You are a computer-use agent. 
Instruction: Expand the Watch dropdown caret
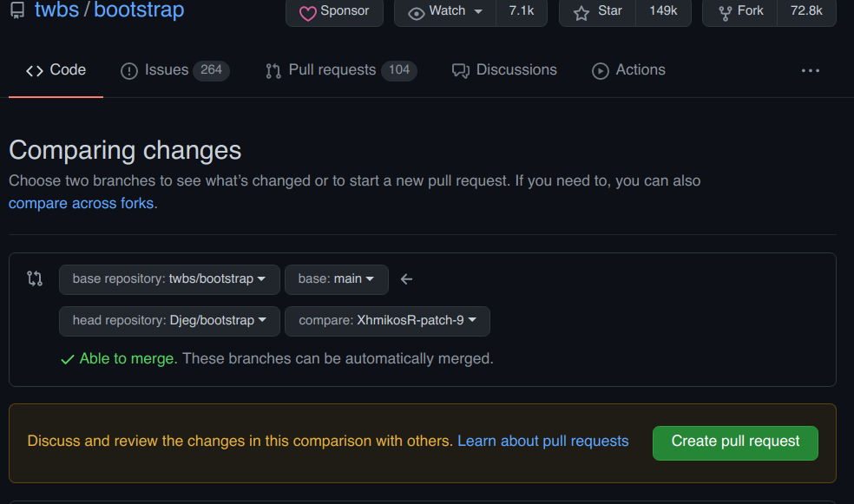478,11
